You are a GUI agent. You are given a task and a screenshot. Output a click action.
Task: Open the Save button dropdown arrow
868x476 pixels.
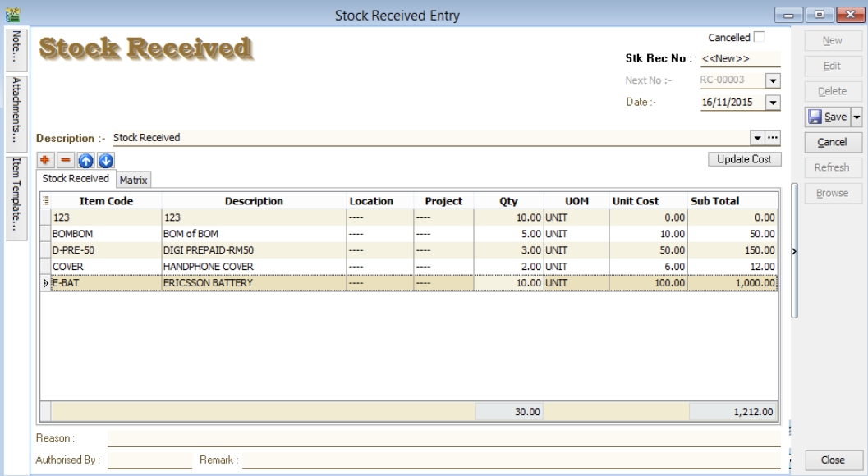pos(858,119)
